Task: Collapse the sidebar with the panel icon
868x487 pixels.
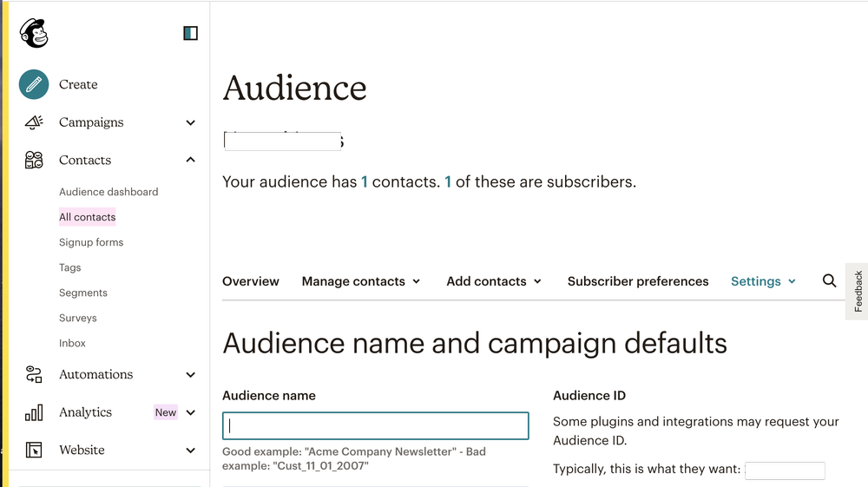Action: [190, 33]
